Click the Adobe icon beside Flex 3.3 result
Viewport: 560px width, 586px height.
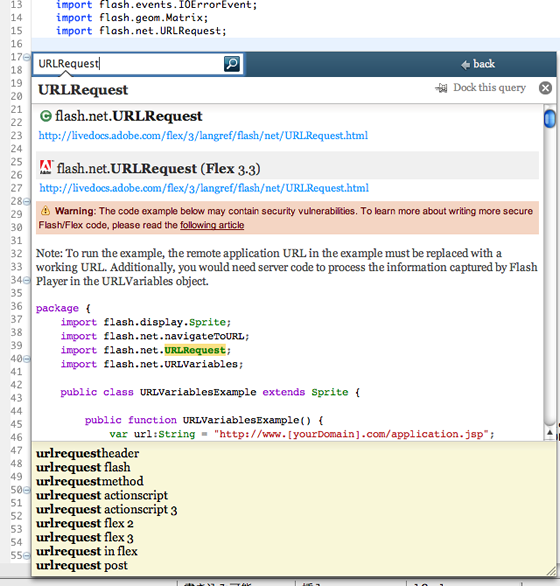click(46, 167)
